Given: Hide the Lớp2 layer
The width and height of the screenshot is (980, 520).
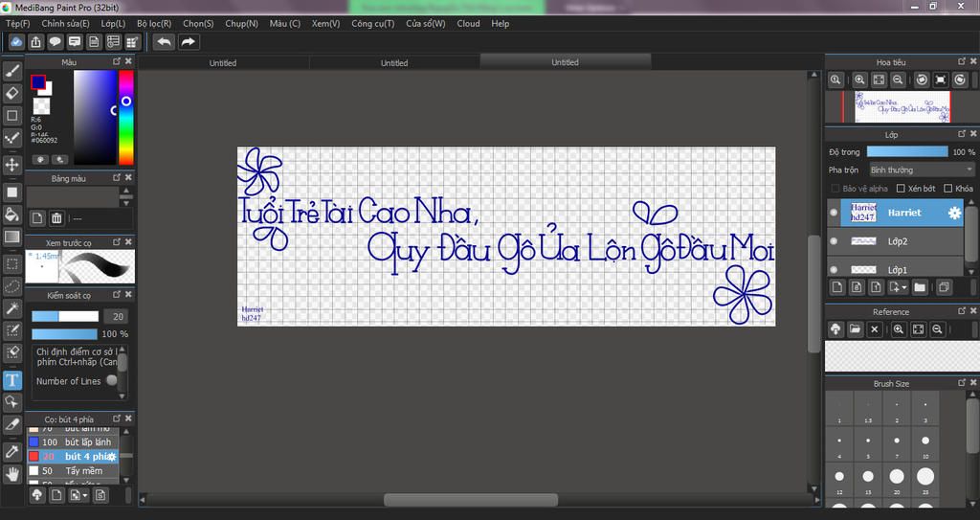Looking at the screenshot, I should pyautogui.click(x=834, y=241).
